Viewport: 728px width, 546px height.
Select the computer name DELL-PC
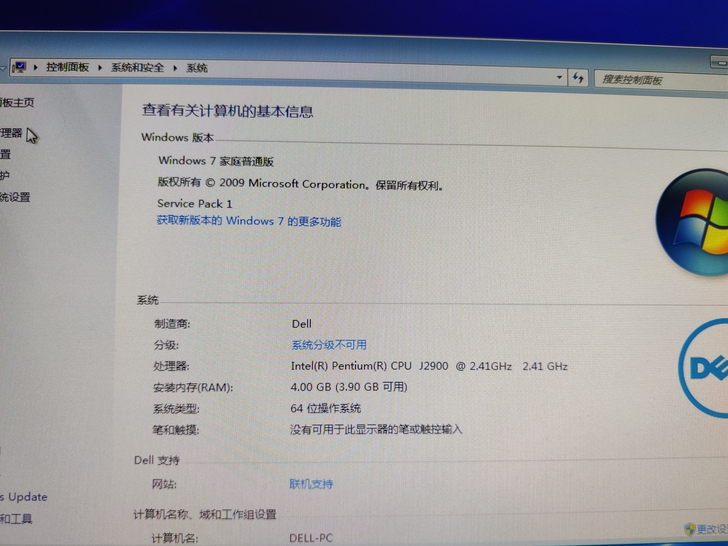tap(311, 538)
